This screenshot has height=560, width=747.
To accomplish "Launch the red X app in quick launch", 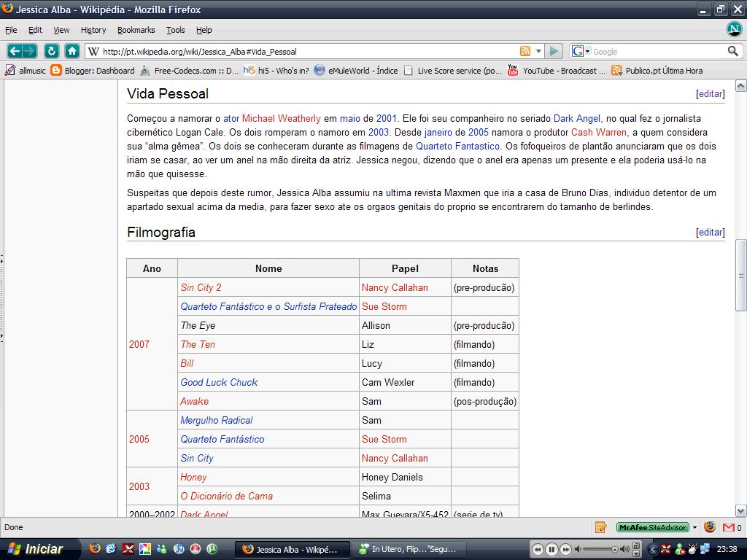I will coord(128,548).
